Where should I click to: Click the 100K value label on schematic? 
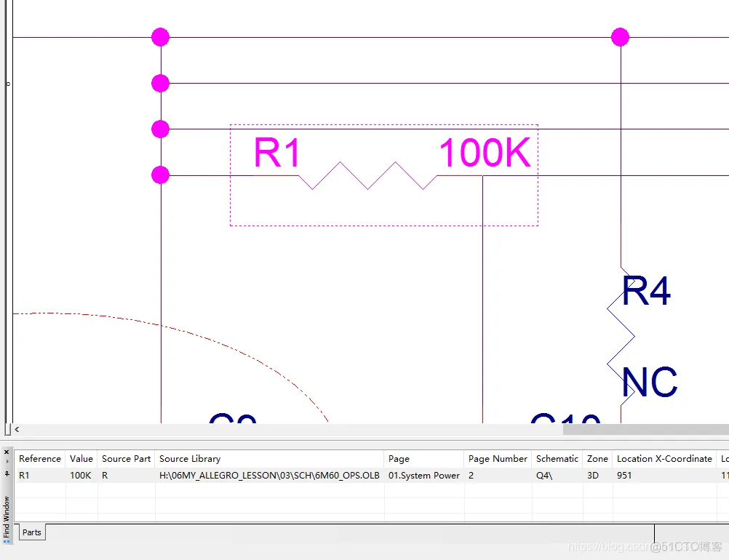(x=485, y=153)
